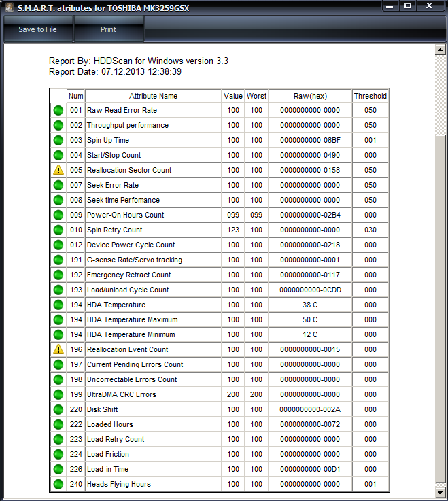448x501 pixels.
Task: Click the Spin Retry Count value 123
Action: tap(233, 230)
